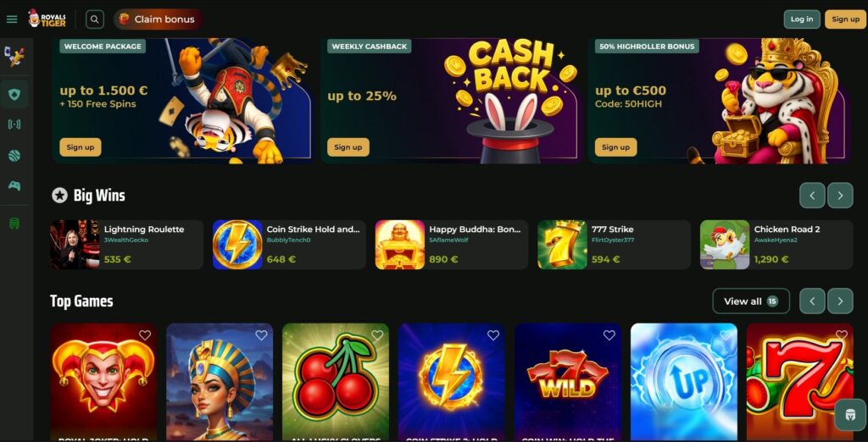
Task: Click the Claim bonus menu item
Action: pos(159,19)
